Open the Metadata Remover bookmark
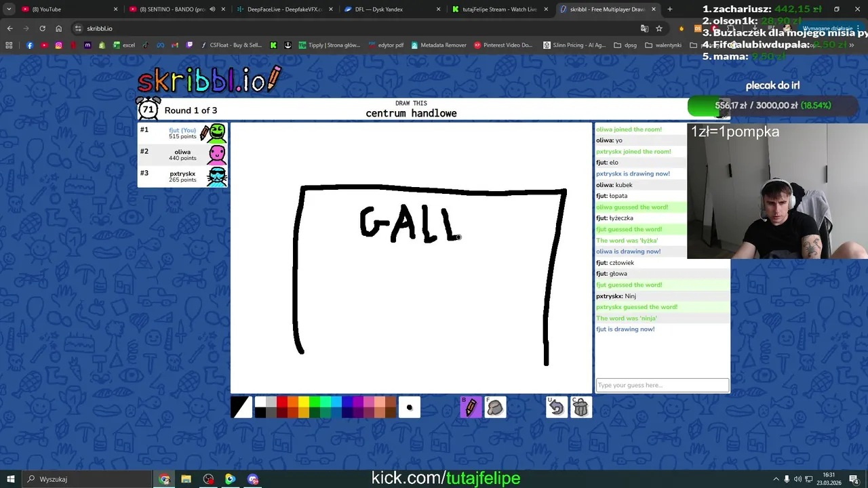Screen dimensions: 868x488 click(438, 45)
